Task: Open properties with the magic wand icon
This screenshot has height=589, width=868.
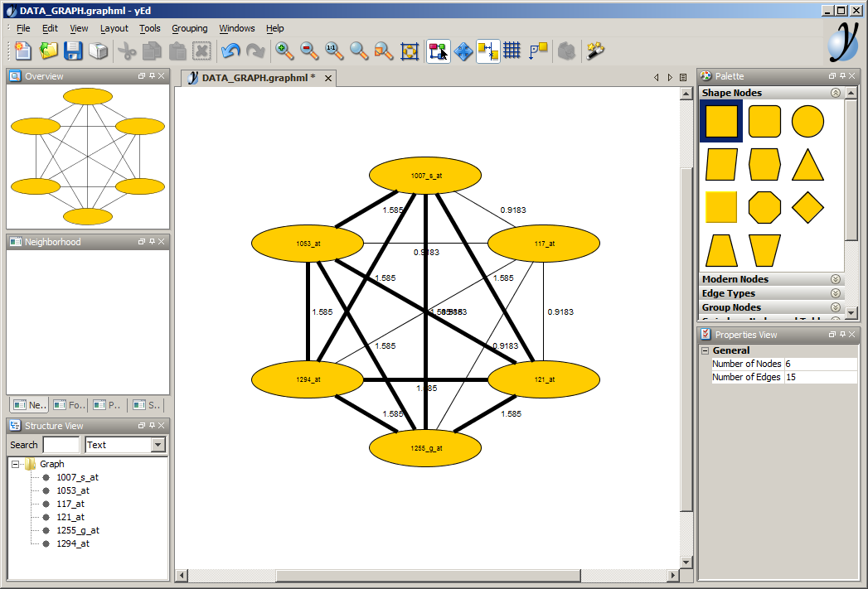Action: coord(595,51)
